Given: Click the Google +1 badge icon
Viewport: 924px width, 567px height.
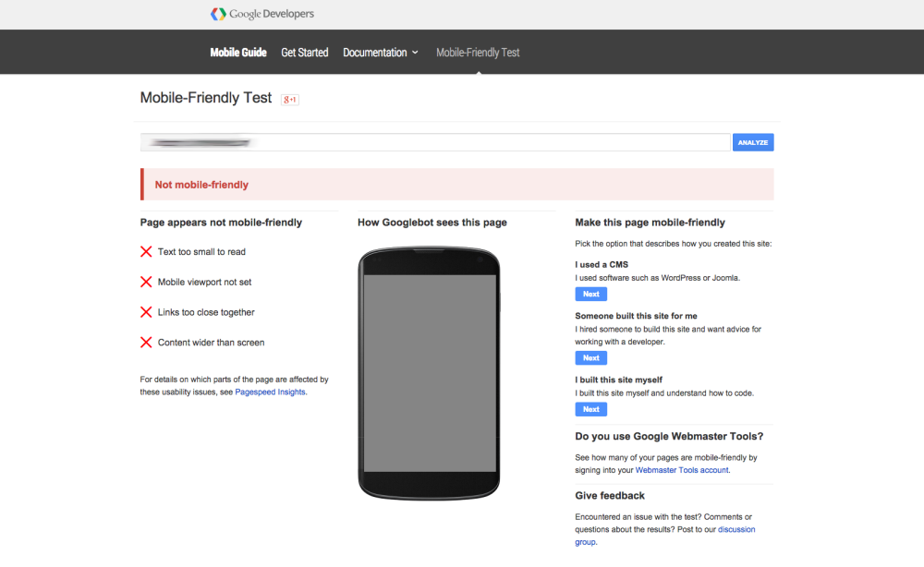Looking at the screenshot, I should point(290,100).
